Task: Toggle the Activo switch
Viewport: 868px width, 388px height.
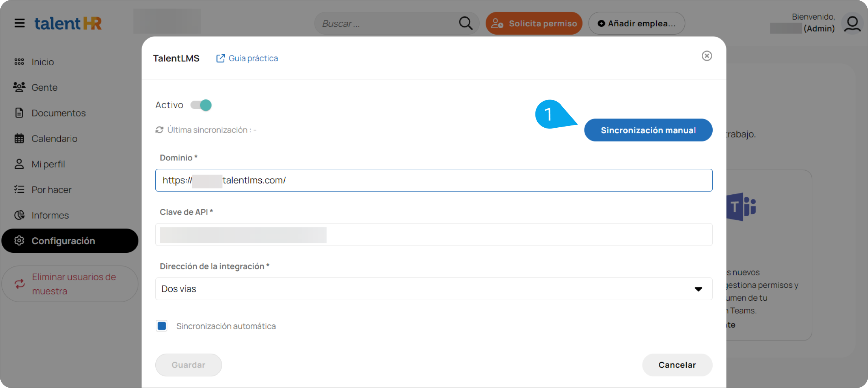Action: pyautogui.click(x=201, y=105)
